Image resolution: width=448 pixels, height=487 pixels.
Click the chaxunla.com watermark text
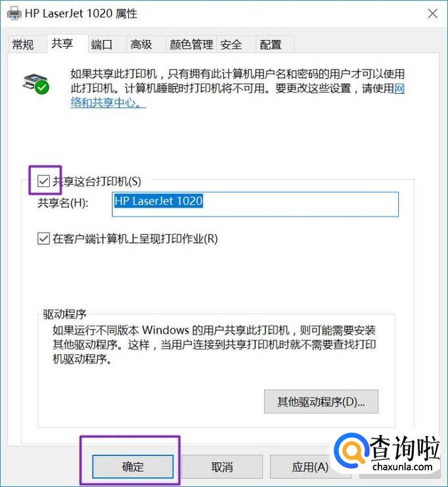402,467
